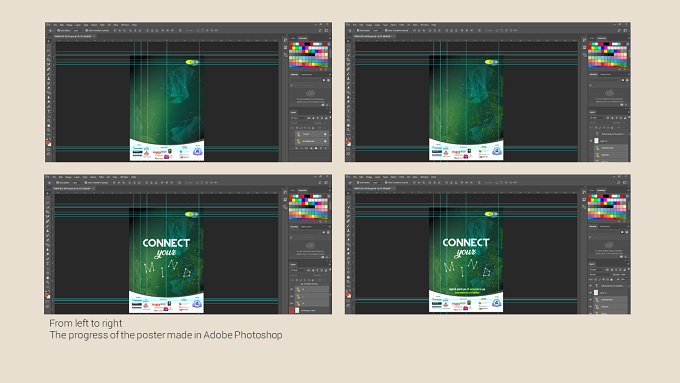
Task: Select the Clone Stamp tool in top-right screenshot
Action: tap(348, 79)
